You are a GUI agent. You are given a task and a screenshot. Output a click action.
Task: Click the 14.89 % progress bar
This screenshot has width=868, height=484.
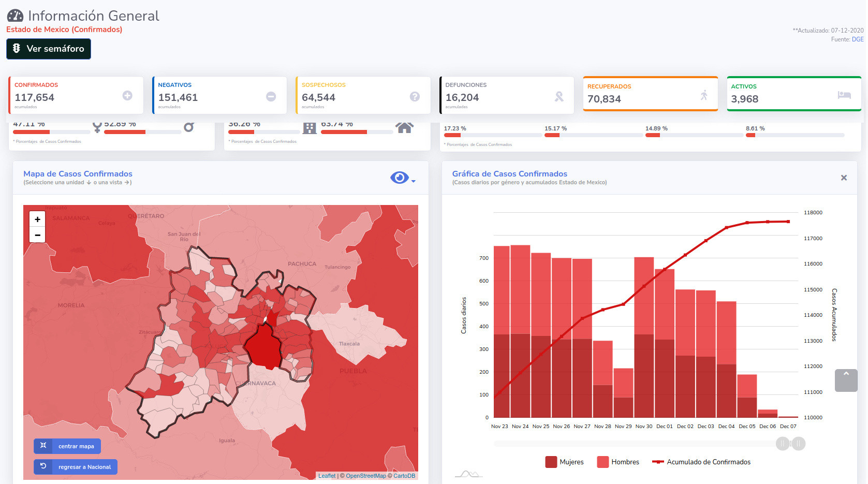click(x=695, y=135)
